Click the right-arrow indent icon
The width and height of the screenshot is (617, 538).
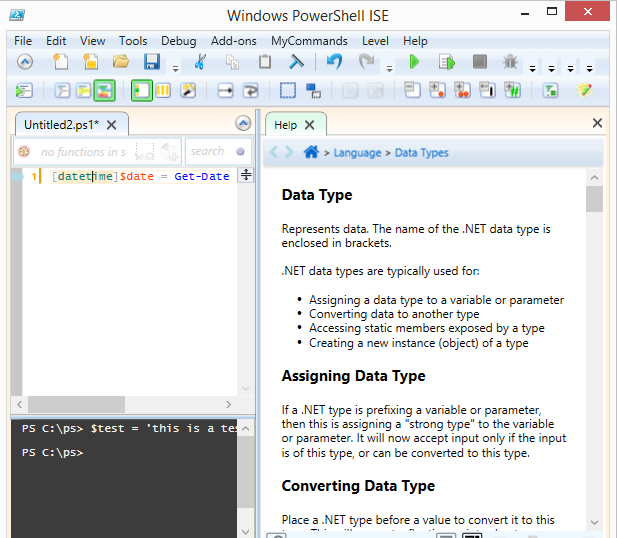coord(225,91)
